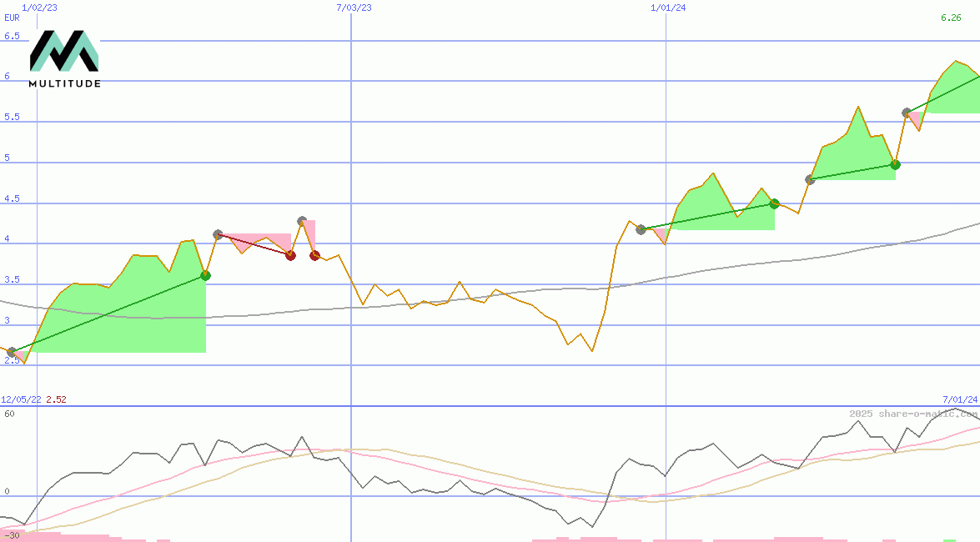Click the gray entry dot near 5.6 EUR
The width and height of the screenshot is (980, 542).
(907, 113)
